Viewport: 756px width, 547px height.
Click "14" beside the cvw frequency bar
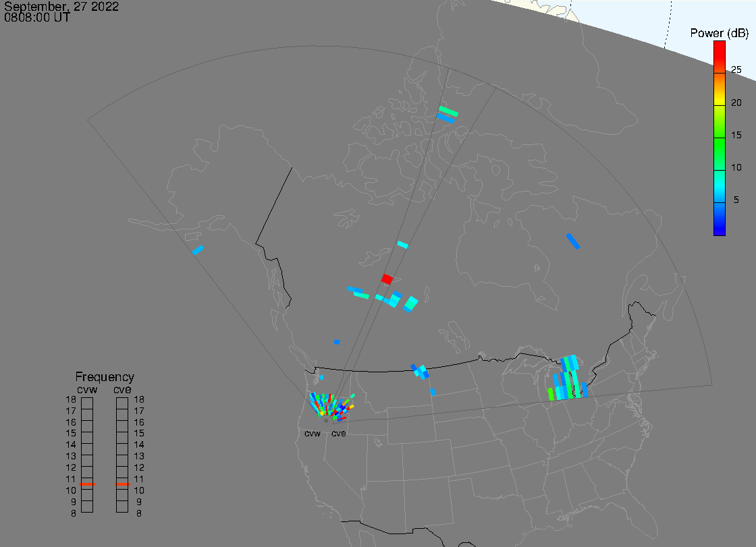pyautogui.click(x=71, y=445)
